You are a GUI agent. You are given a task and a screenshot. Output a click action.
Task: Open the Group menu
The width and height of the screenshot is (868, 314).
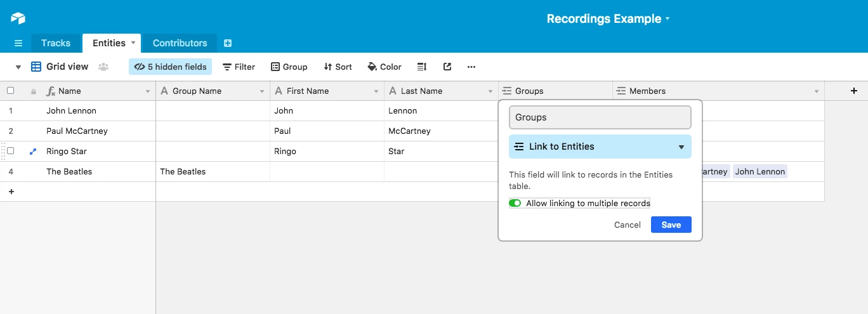289,67
